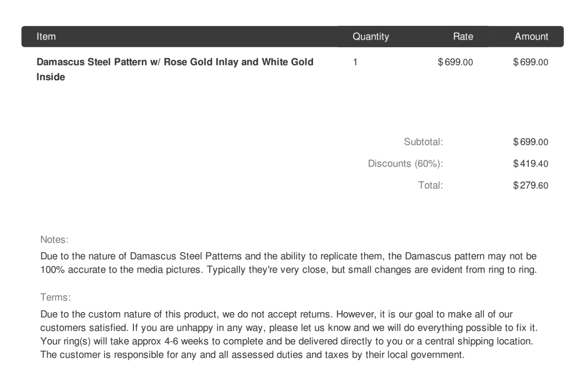Click the total value $279.60
The width and height of the screenshot is (586, 392).
(x=530, y=185)
